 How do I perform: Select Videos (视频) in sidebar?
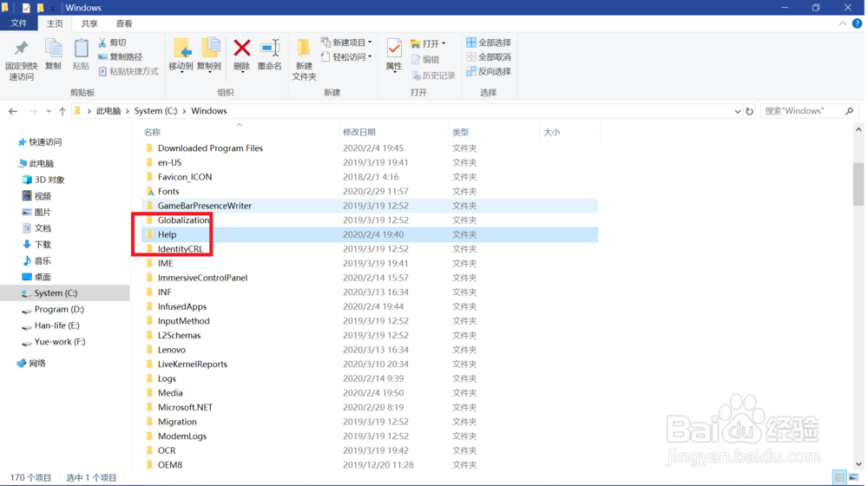36,196
